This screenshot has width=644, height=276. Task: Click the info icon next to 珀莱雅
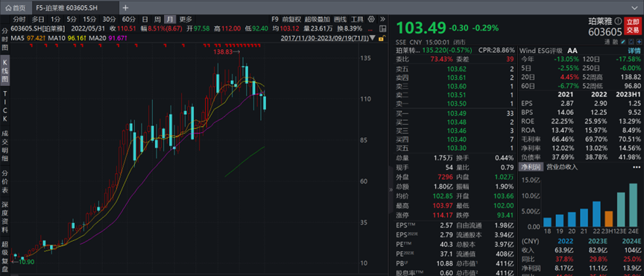click(x=618, y=21)
